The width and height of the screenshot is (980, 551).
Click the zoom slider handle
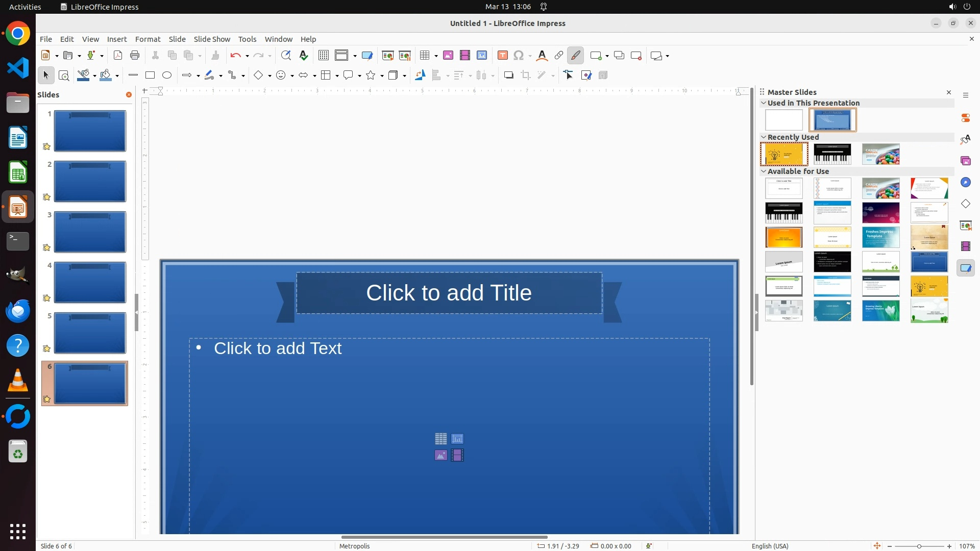(919, 546)
